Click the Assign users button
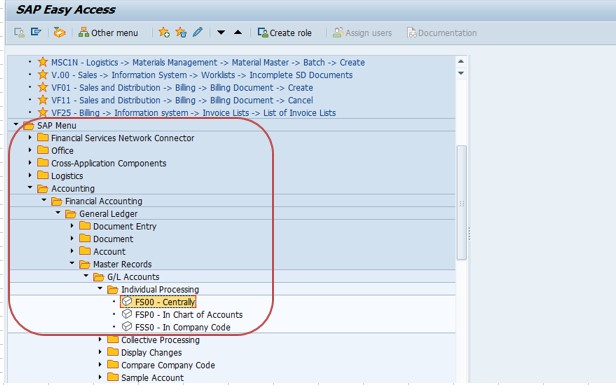 click(362, 33)
